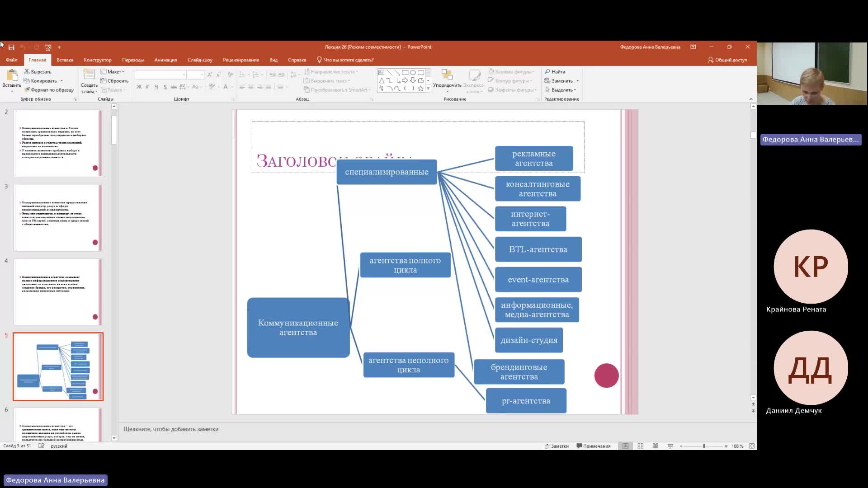
Task: Switch to the Переходы tab
Action: point(133,60)
